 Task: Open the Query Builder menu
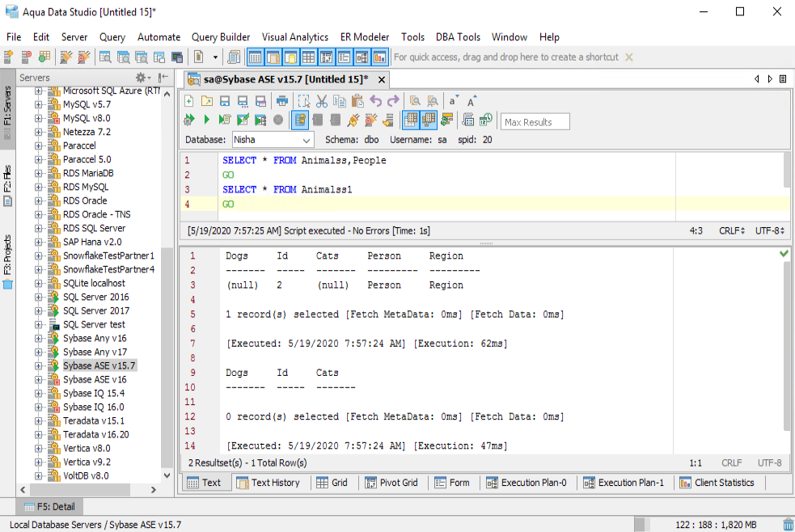220,37
